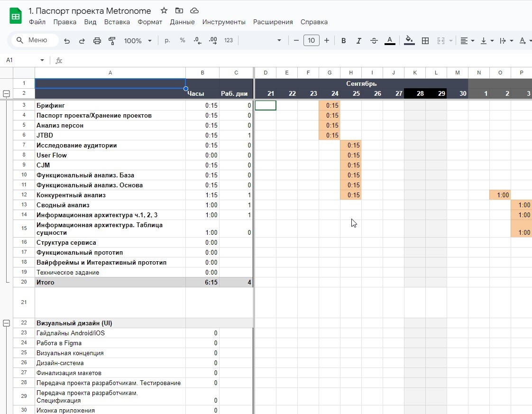Click the undo arrow
532x414 pixels.
point(67,41)
